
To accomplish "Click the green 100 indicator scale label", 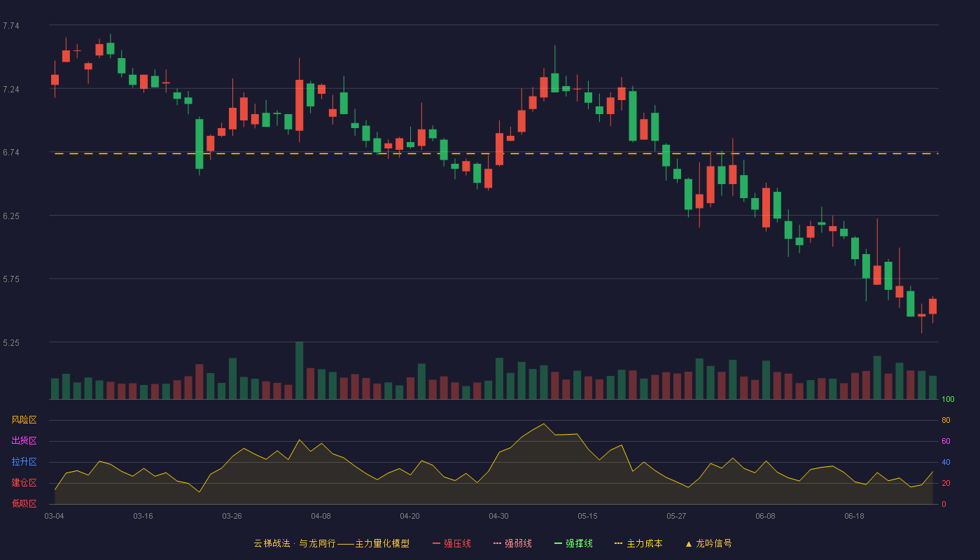I will tap(948, 400).
